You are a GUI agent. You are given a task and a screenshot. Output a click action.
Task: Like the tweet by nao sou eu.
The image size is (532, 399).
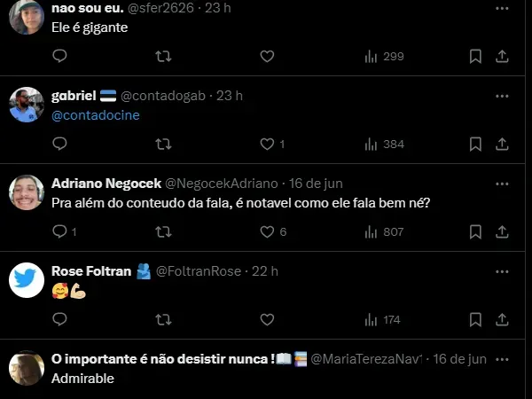[267, 56]
